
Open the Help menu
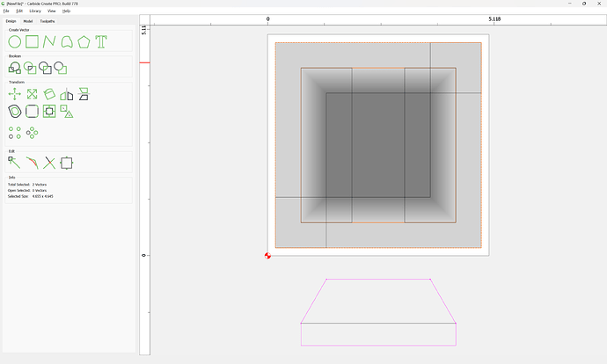pyautogui.click(x=66, y=11)
